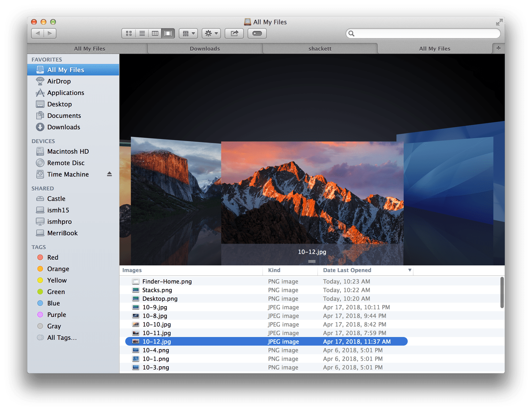Enable Cover Flow view button

168,33
